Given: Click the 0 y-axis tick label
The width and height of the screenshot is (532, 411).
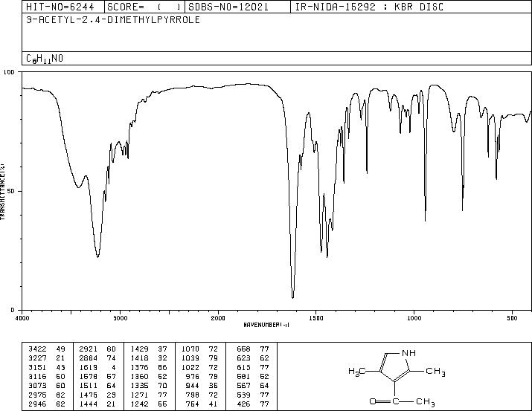Looking at the screenshot, I should pyautogui.click(x=13, y=310).
